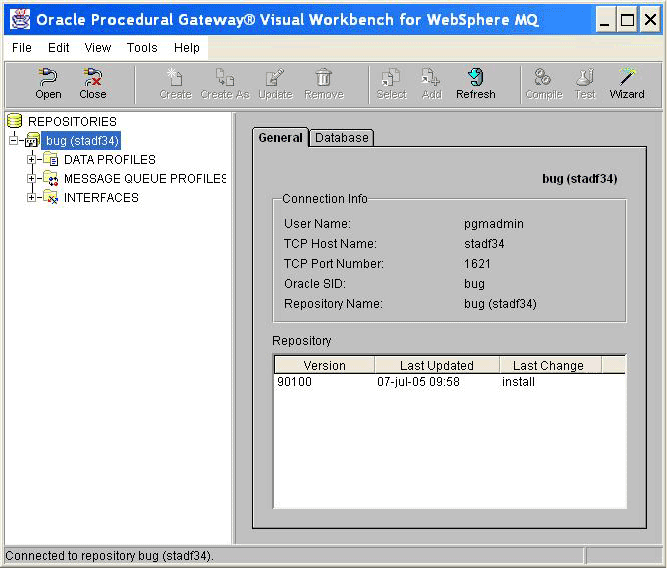Select the General tab
The width and height of the screenshot is (667, 568).
pyautogui.click(x=280, y=138)
